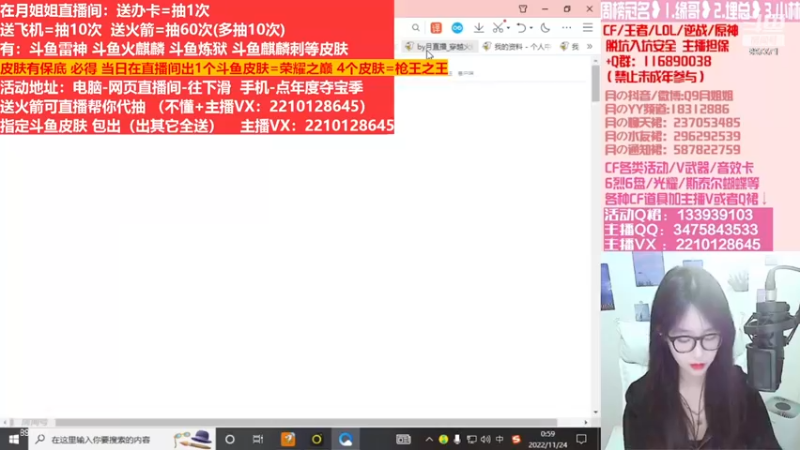800x450 pixels.
Task: Open Task View on the taskbar
Action: (x=258, y=439)
